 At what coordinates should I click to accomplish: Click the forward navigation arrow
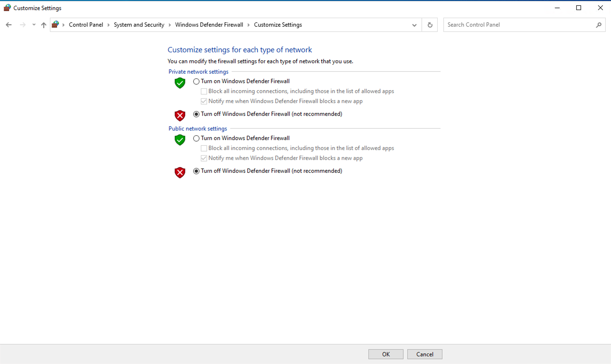(x=23, y=25)
